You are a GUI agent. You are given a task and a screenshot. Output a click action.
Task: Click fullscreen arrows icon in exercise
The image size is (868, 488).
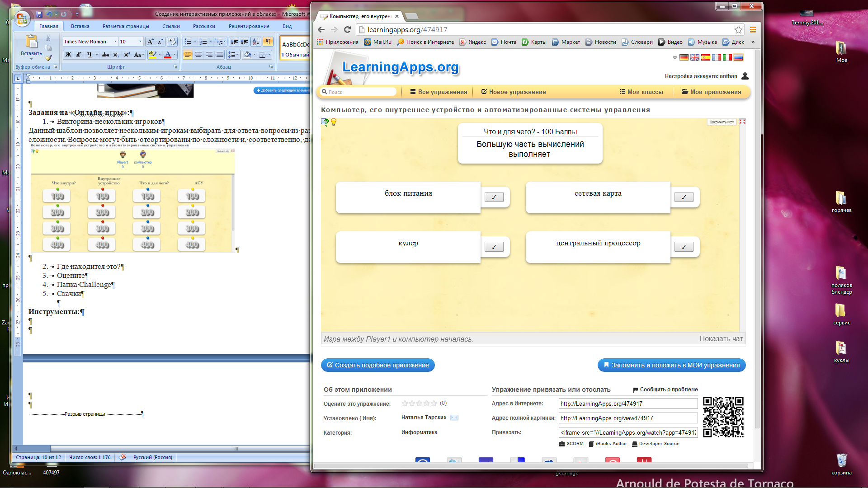pos(742,122)
